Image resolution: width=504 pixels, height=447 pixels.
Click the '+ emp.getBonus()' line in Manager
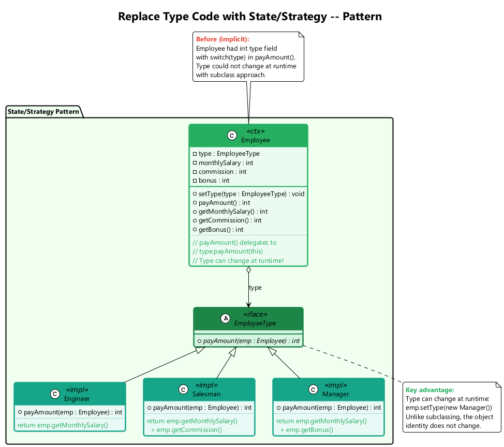pyautogui.click(x=306, y=429)
